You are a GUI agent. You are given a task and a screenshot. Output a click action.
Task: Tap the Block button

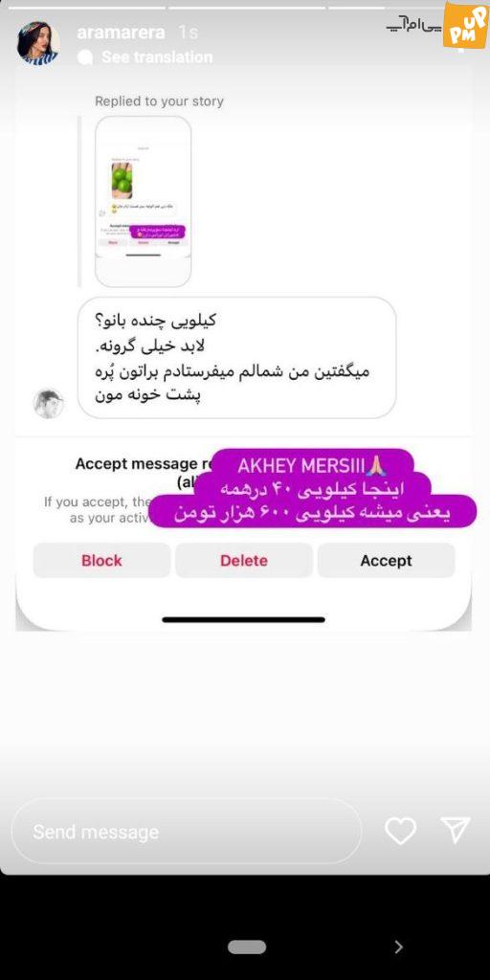pos(101,560)
